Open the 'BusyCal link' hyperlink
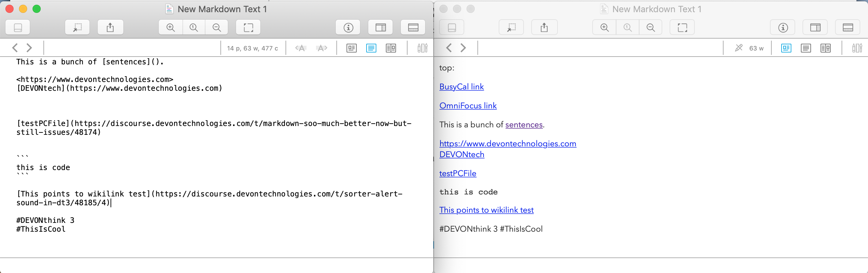 click(461, 87)
